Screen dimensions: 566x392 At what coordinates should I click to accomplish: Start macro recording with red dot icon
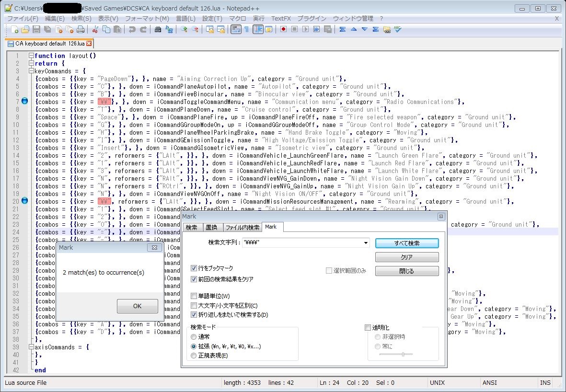click(x=283, y=30)
